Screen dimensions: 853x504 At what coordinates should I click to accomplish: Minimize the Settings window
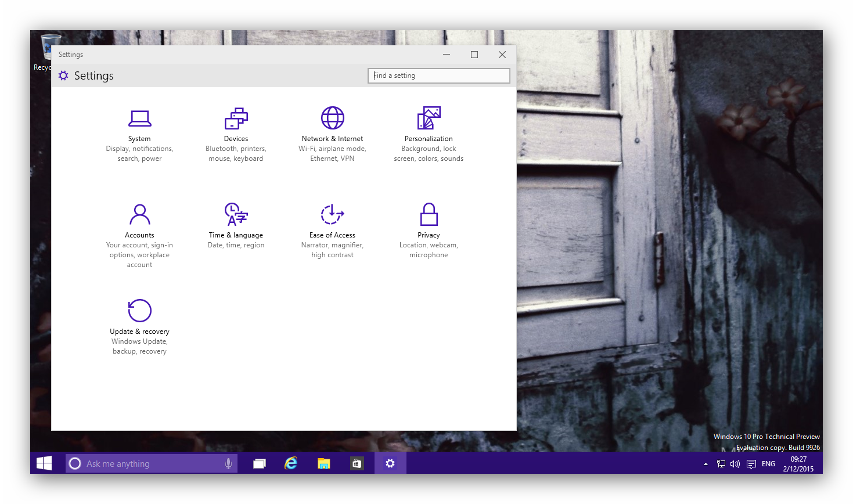(447, 55)
